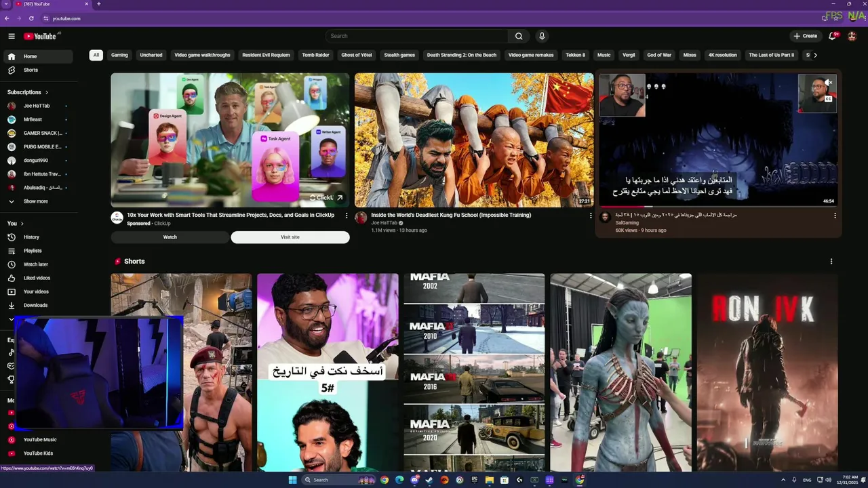
Task: Select the Uncharted filter chip
Action: 151,55
